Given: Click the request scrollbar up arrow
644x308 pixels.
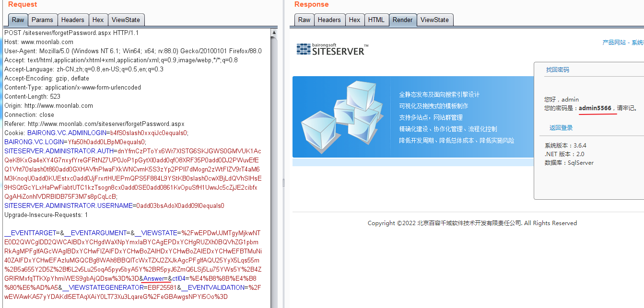Looking at the screenshot, I should (x=274, y=33).
